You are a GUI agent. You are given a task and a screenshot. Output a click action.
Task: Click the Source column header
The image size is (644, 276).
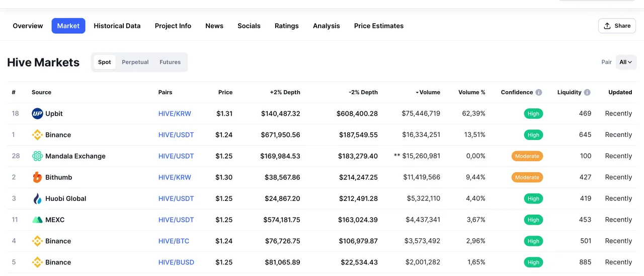41,93
